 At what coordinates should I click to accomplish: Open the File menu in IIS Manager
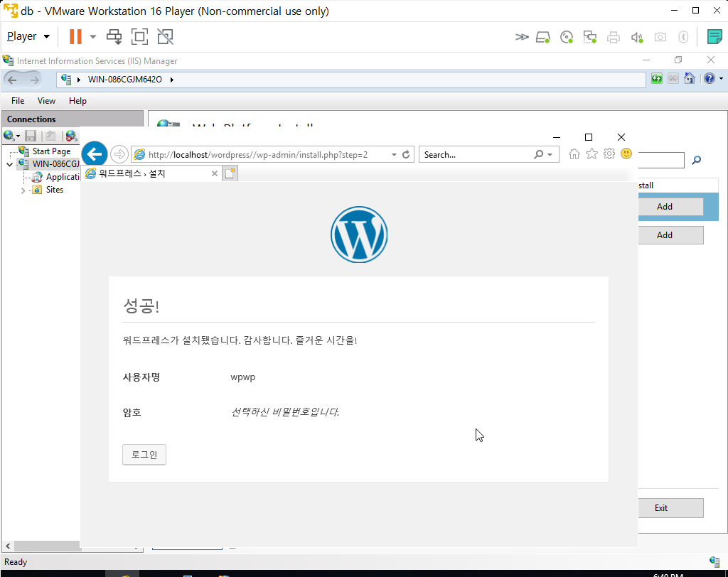18,101
